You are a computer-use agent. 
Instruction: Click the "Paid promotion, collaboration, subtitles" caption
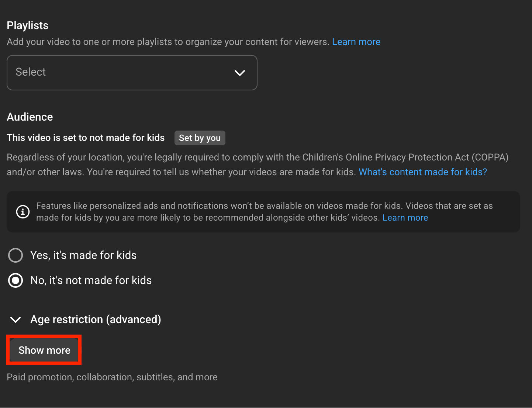[112, 377]
